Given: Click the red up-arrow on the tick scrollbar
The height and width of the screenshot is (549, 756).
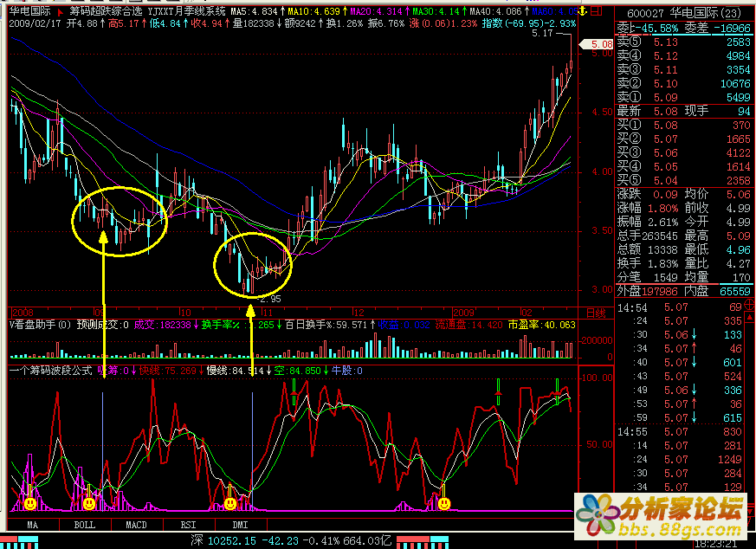Looking at the screenshot, I should 750,317.
